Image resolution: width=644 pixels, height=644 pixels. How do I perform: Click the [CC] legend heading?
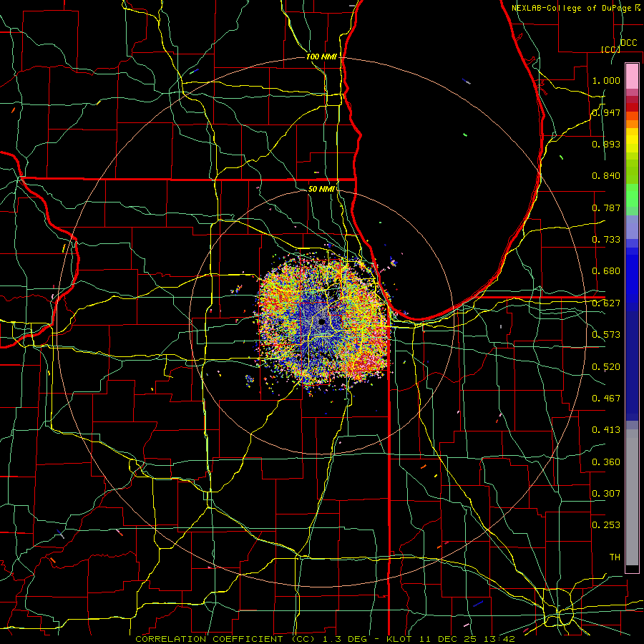click(610, 49)
